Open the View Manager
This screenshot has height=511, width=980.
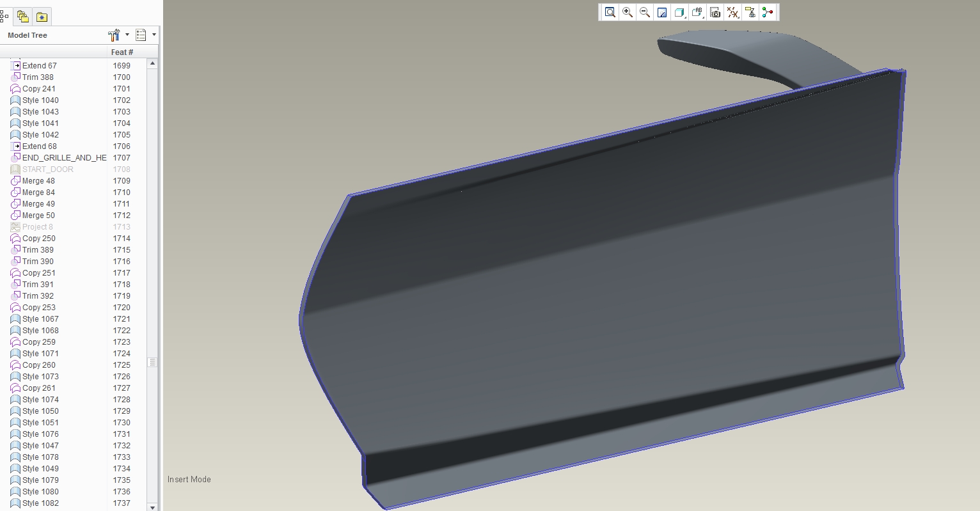pyautogui.click(x=715, y=12)
